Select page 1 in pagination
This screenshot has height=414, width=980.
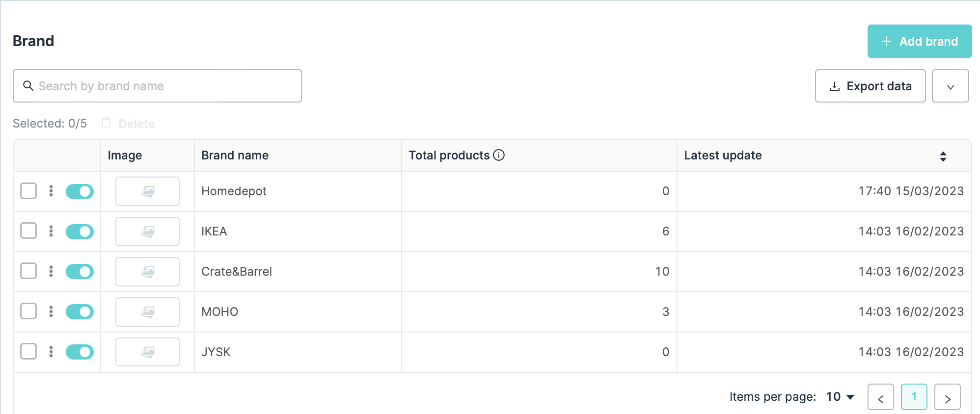[x=914, y=397]
